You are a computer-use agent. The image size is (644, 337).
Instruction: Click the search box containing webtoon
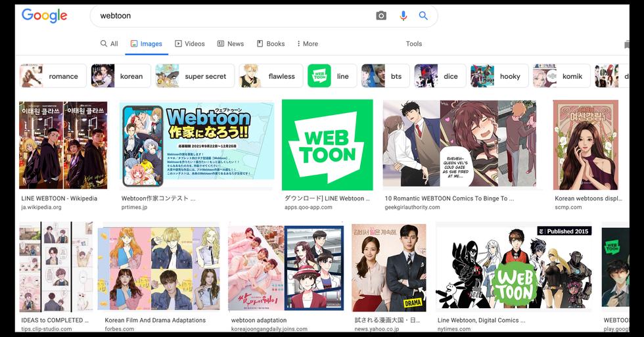coord(264,16)
